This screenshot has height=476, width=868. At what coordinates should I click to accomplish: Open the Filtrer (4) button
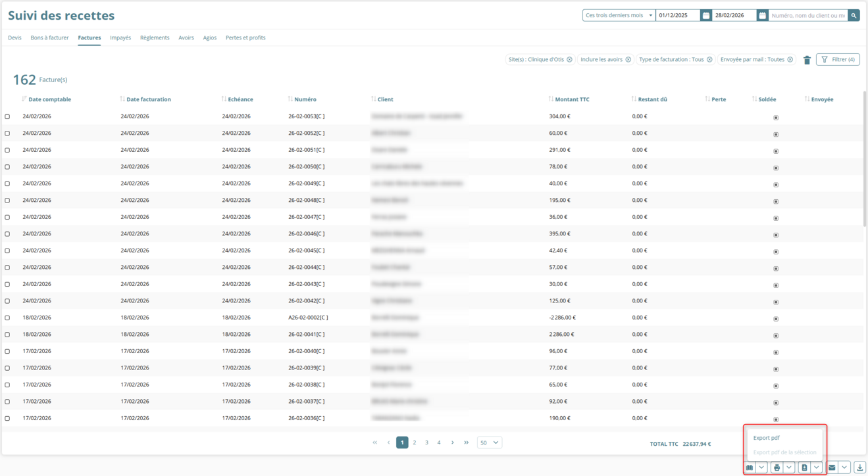[x=838, y=60]
